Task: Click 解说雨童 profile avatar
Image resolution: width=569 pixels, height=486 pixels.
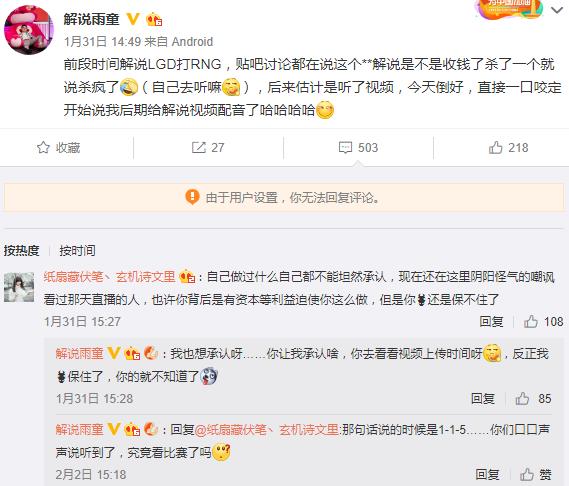Action: pos(29,29)
